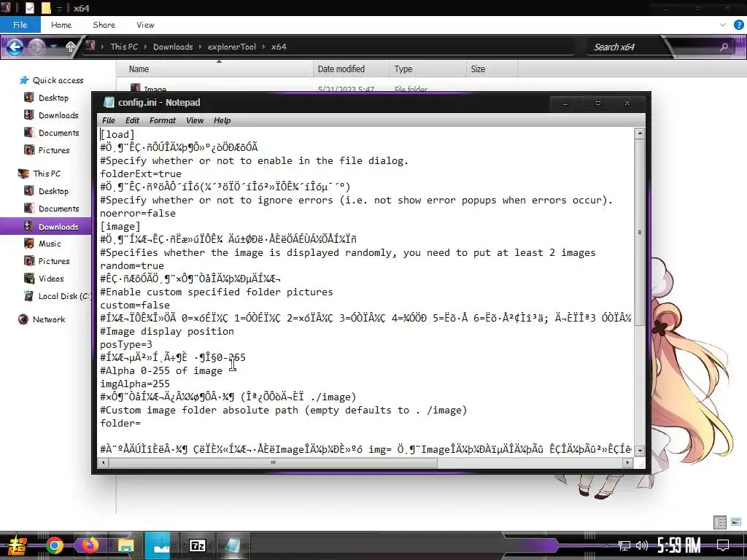Open Pictures under Quick access
Viewport: 747px width, 560px height.
coord(47,150)
